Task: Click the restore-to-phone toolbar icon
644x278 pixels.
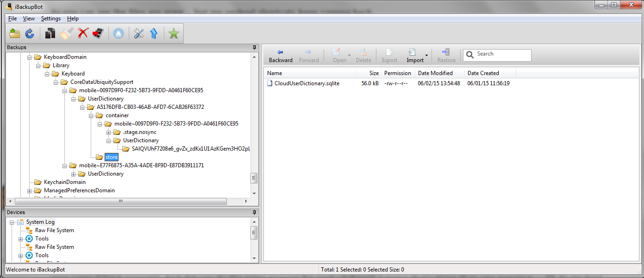Action: click(98, 33)
